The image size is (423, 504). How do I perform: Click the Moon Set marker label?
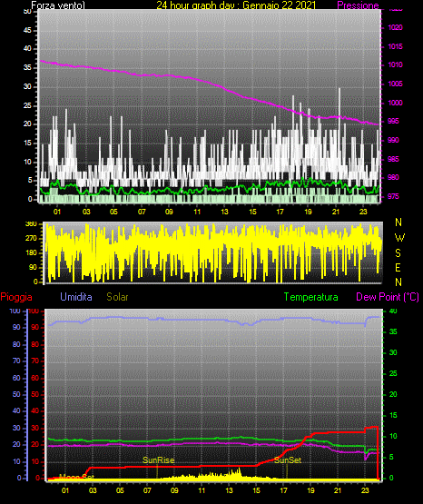tap(76, 477)
